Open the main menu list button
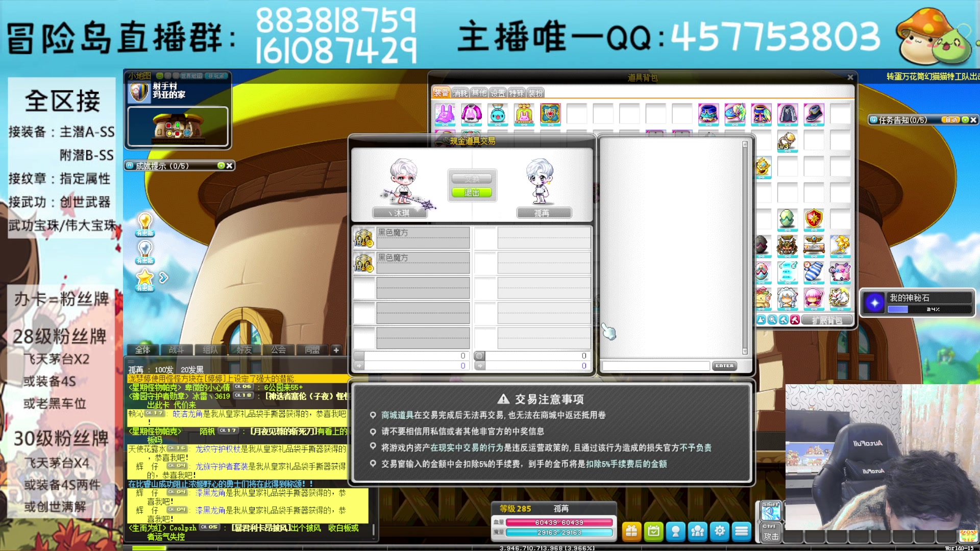 pyautogui.click(x=742, y=532)
